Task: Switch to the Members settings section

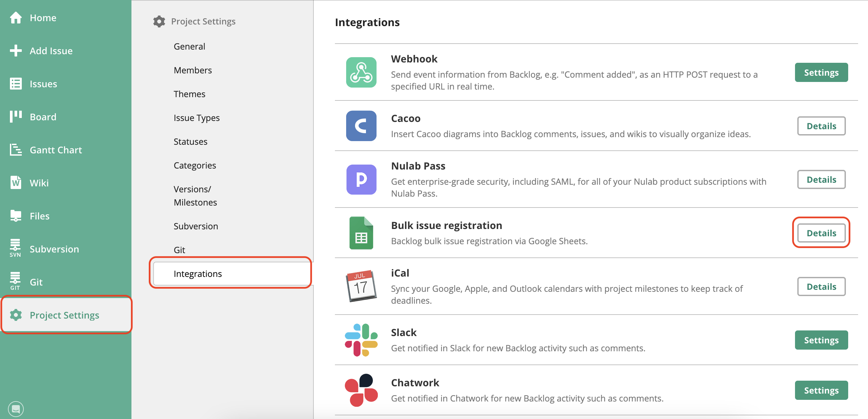Action: tap(193, 70)
